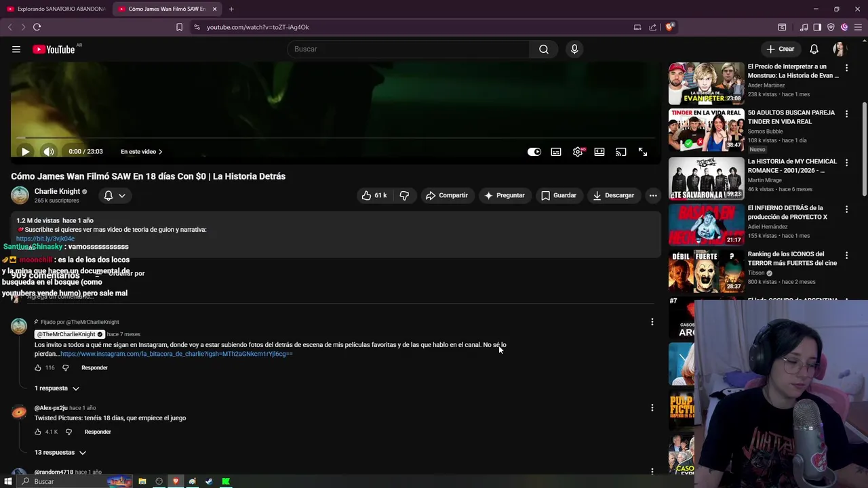Switch to theater mode in the player
Image resolution: width=868 pixels, height=488 pixels.
tap(599, 152)
